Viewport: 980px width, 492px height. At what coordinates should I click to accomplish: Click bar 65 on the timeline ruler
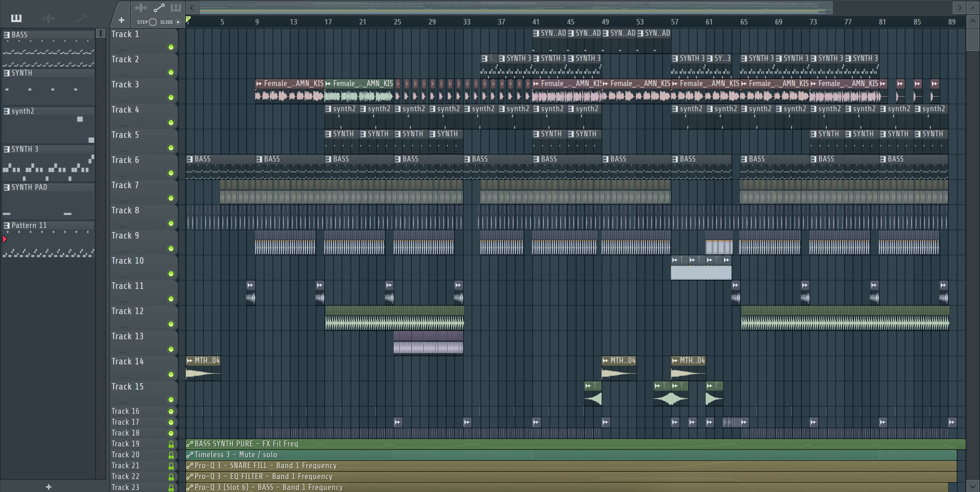(744, 22)
